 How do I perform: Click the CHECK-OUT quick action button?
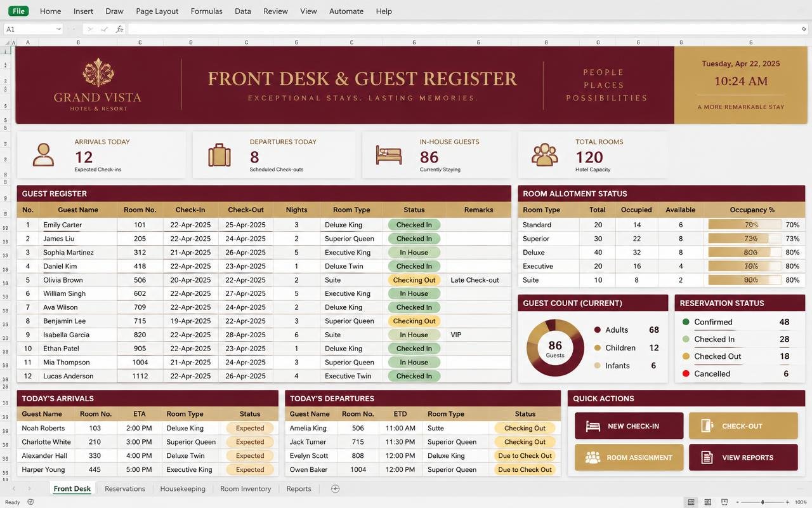(x=743, y=426)
